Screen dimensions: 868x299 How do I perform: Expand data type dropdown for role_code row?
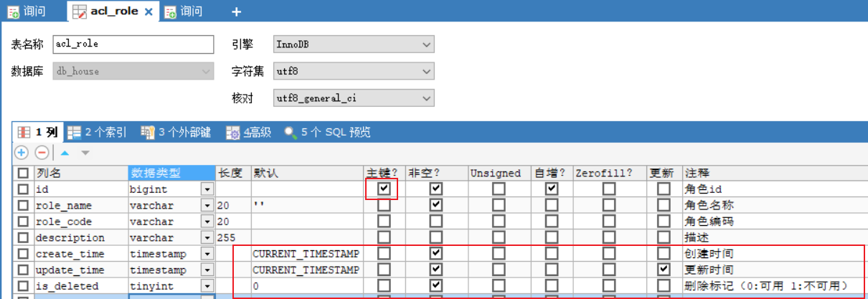tap(207, 222)
